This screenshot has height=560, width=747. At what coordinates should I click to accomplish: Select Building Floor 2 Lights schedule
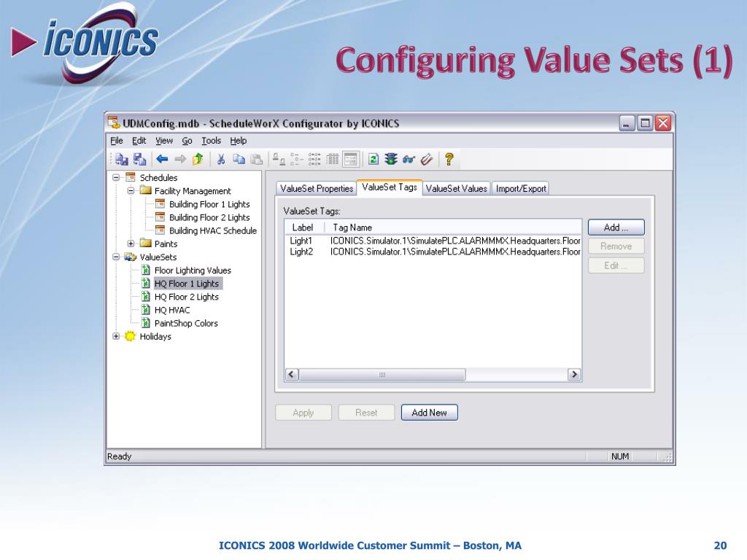click(209, 217)
